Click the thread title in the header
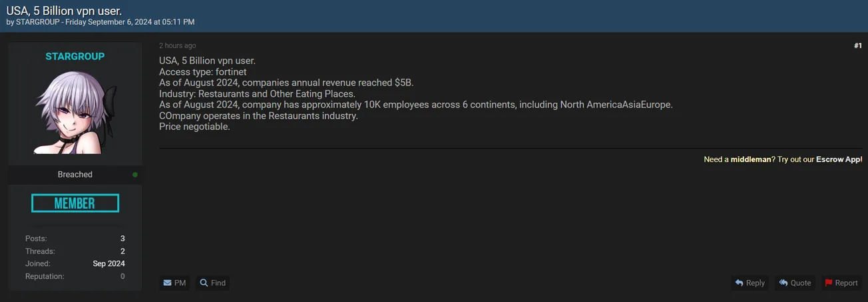The height and width of the screenshot is (302, 868). [64, 10]
